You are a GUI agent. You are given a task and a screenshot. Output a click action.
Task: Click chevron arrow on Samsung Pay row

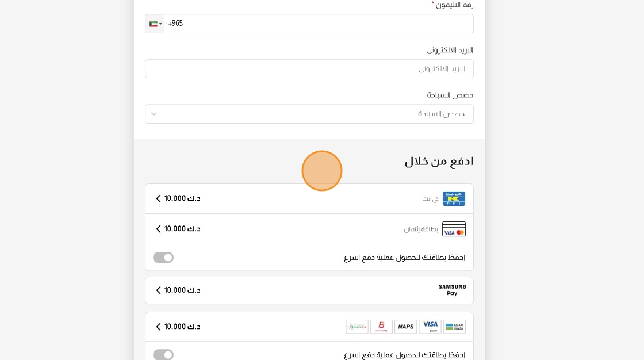tap(159, 290)
